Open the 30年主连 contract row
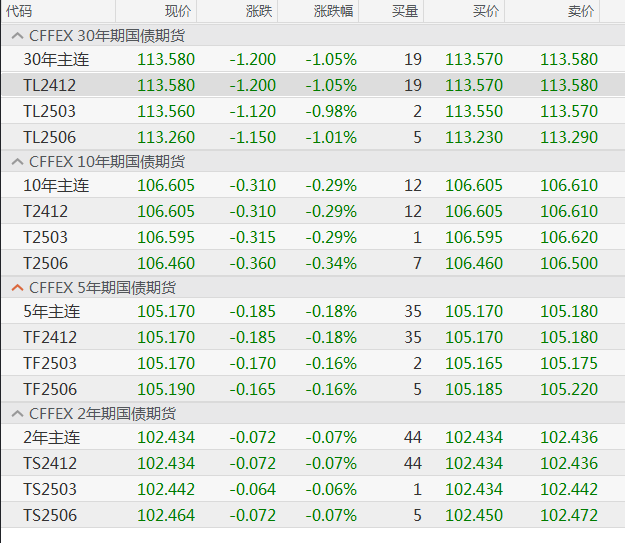625x543 pixels. point(56,60)
